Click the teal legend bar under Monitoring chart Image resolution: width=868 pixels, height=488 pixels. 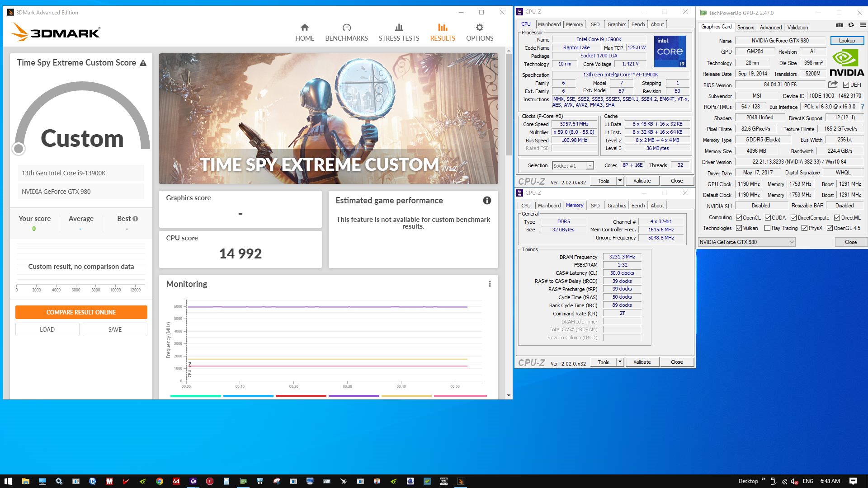(196, 396)
